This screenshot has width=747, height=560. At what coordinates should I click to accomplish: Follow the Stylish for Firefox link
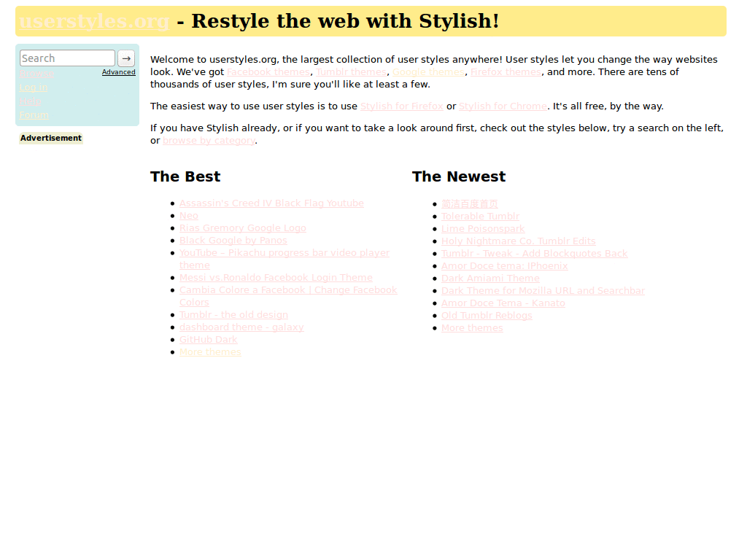402,106
